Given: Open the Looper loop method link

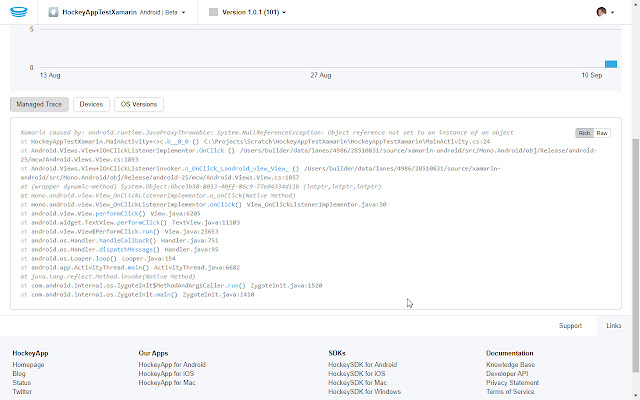Looking at the screenshot, I should (103, 258).
